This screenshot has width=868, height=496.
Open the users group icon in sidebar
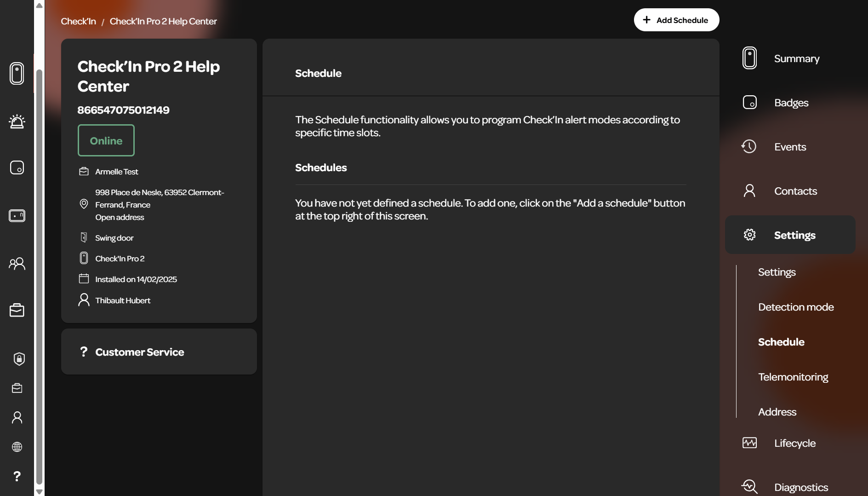click(x=17, y=264)
